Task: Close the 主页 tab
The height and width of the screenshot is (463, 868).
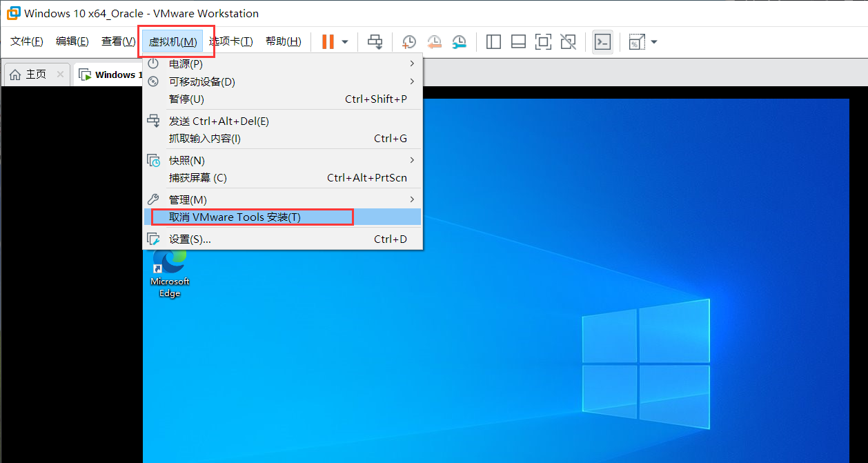Action: 61,75
